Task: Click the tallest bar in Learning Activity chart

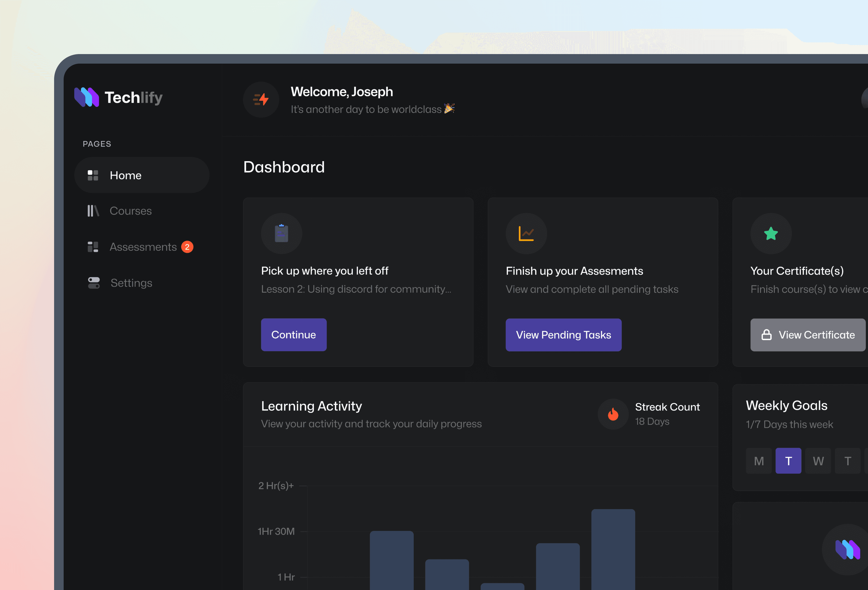Action: coord(613,549)
